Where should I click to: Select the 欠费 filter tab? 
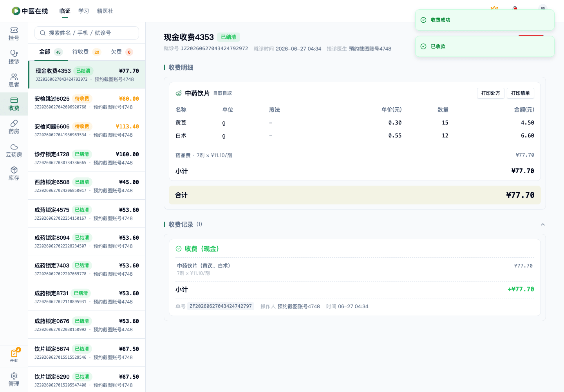122,52
